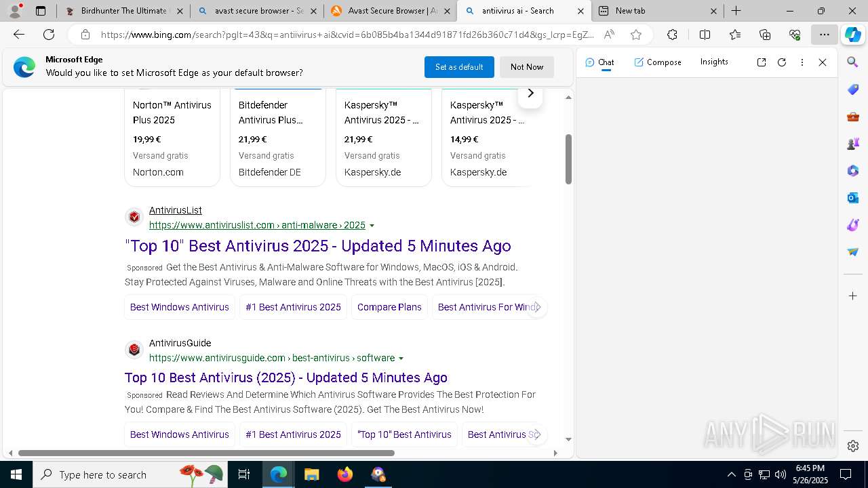Open sidebar Microsoft 365 icon
This screenshot has height=488, width=868.
pyautogui.click(x=852, y=171)
